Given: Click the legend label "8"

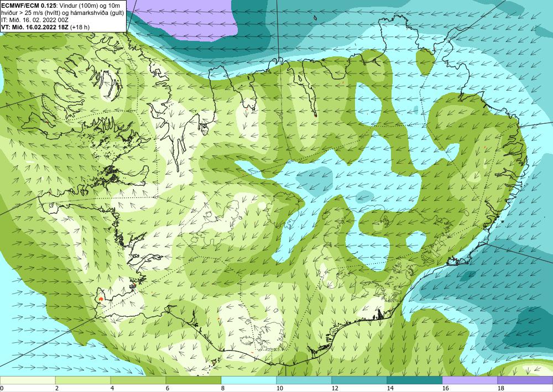Looking at the screenshot, I should pyautogui.click(x=222, y=388).
